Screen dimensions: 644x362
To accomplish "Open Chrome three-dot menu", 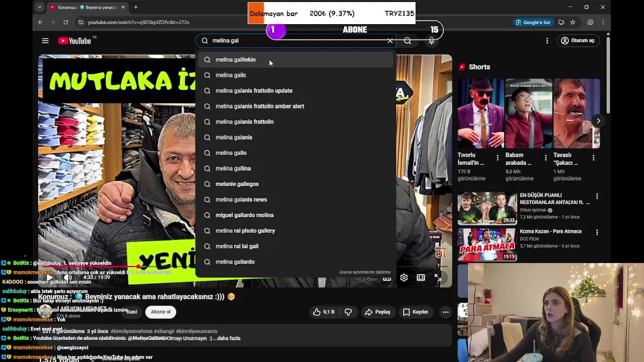I will click(x=603, y=22).
